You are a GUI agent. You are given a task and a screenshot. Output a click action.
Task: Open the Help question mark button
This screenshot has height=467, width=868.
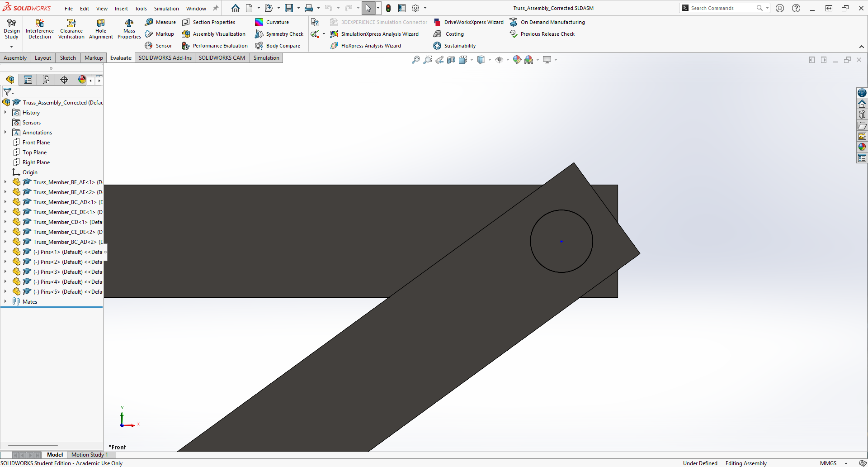pos(796,8)
